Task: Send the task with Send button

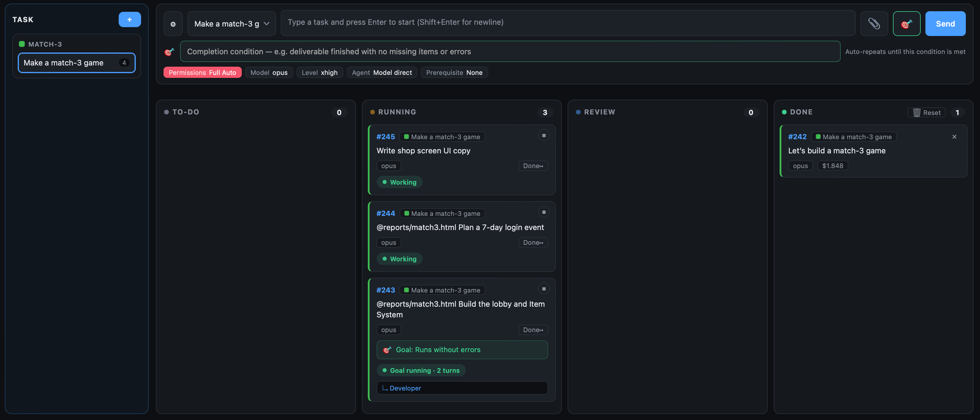Action: [945, 24]
